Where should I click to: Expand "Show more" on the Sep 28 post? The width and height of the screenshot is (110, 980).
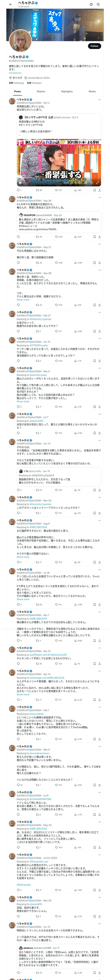(x=23, y=300)
